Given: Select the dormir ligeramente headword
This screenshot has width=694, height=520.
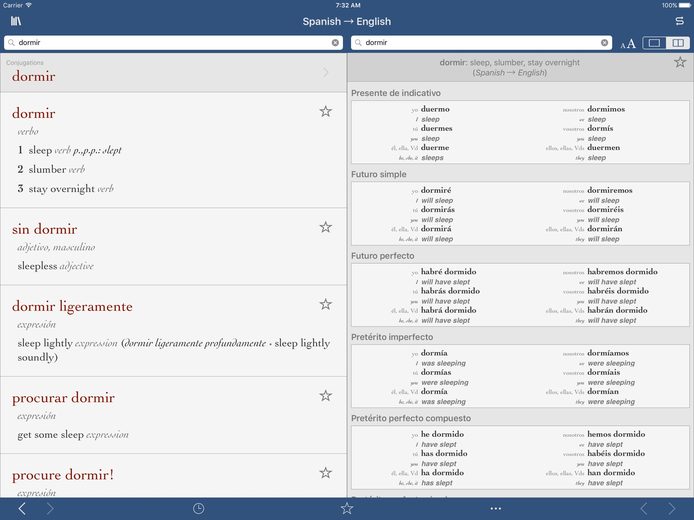Looking at the screenshot, I should (72, 306).
